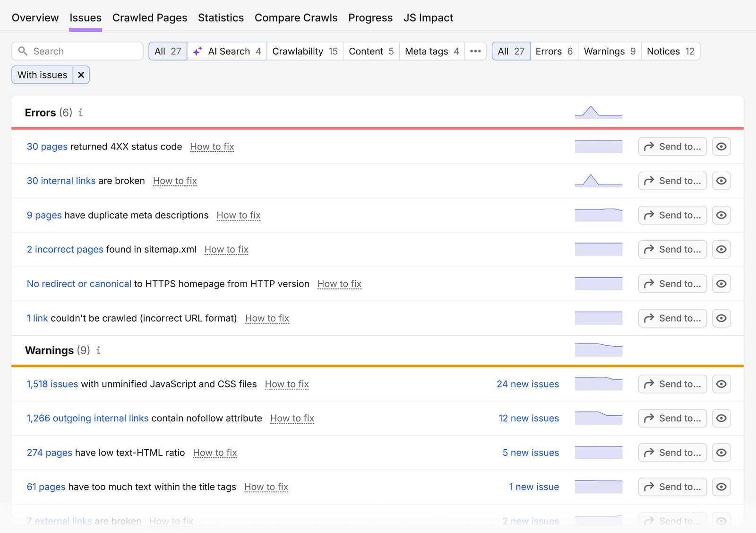Image resolution: width=756 pixels, height=533 pixels.
Task: Remove the With issues filter
Action: [x=81, y=75]
